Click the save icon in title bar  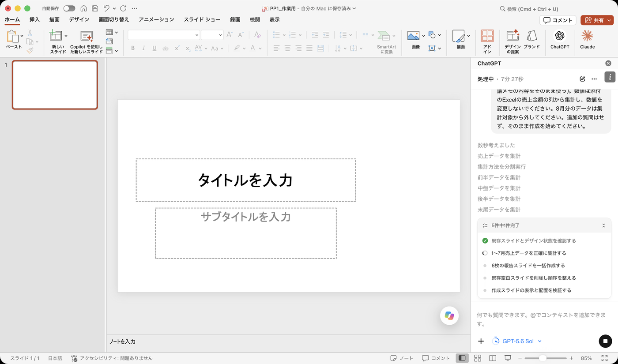(95, 8)
